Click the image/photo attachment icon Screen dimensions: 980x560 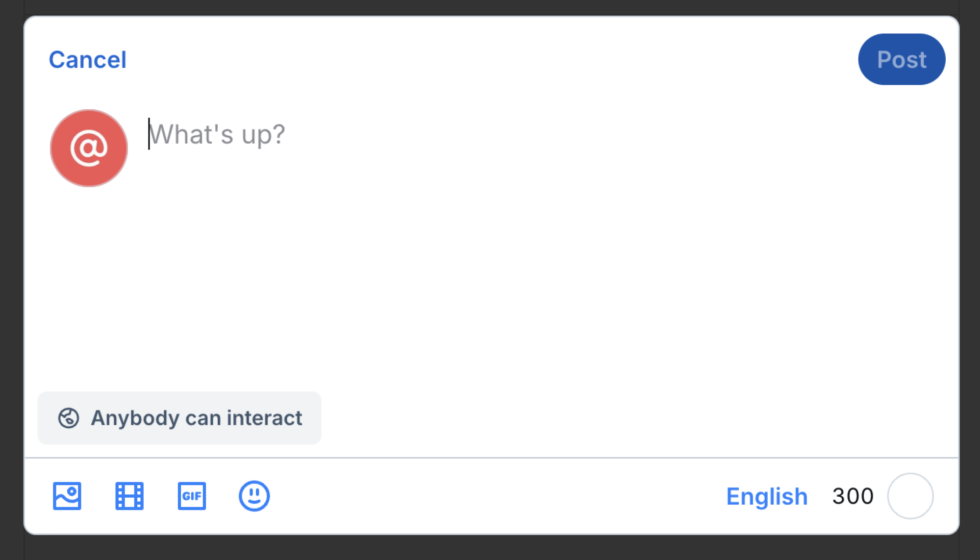click(x=67, y=496)
